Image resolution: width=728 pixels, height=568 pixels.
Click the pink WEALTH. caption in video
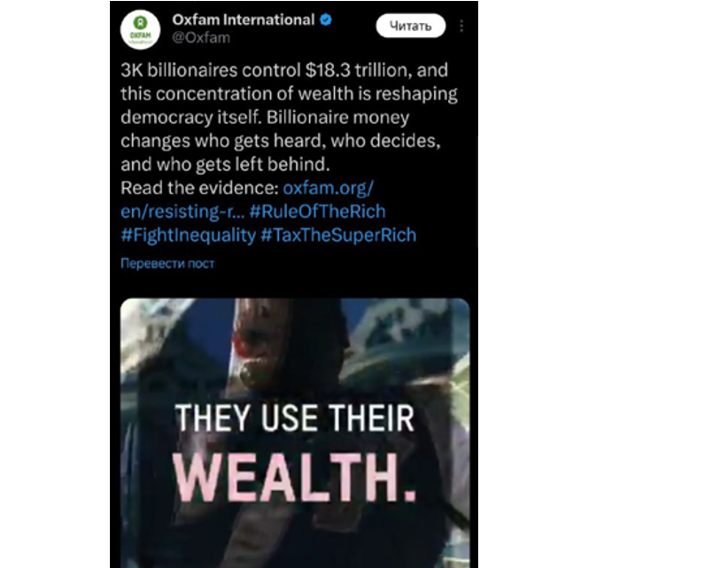tap(294, 477)
